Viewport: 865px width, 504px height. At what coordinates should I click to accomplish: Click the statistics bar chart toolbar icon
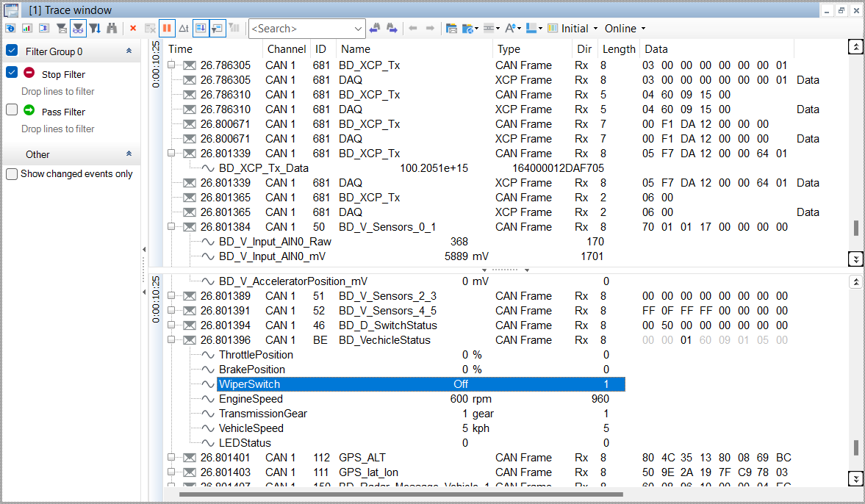coord(28,28)
